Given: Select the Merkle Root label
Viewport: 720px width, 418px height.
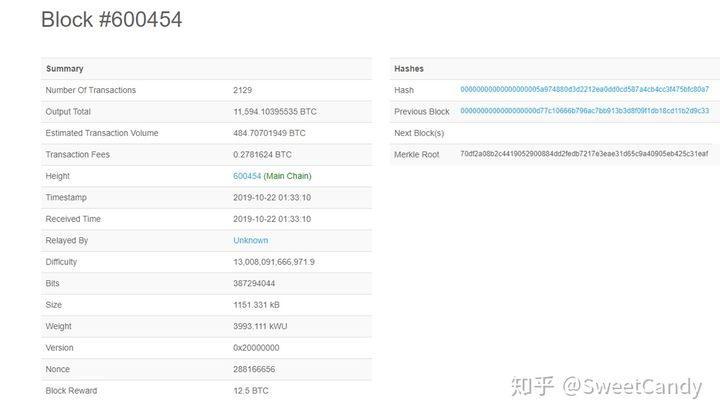Looking at the screenshot, I should point(416,155).
